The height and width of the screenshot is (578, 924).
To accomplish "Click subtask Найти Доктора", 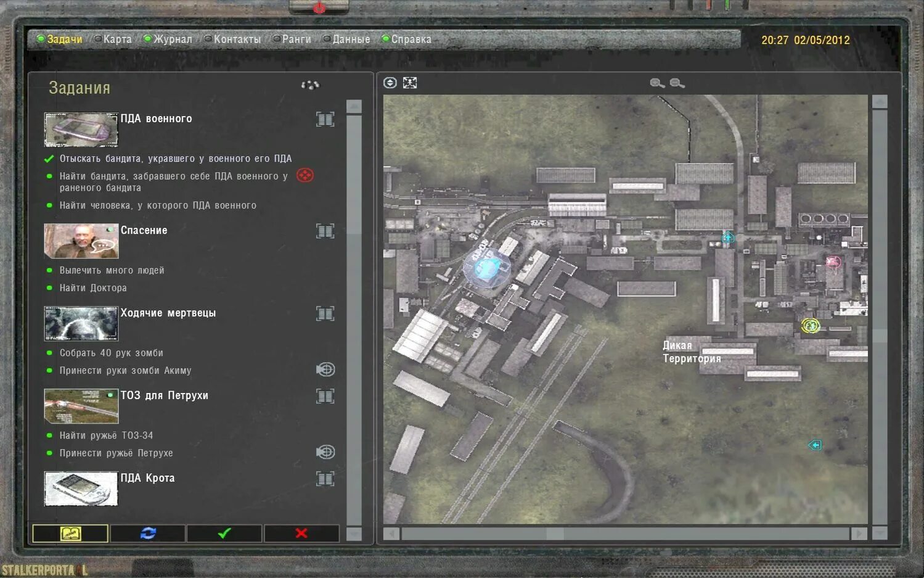I will (93, 287).
